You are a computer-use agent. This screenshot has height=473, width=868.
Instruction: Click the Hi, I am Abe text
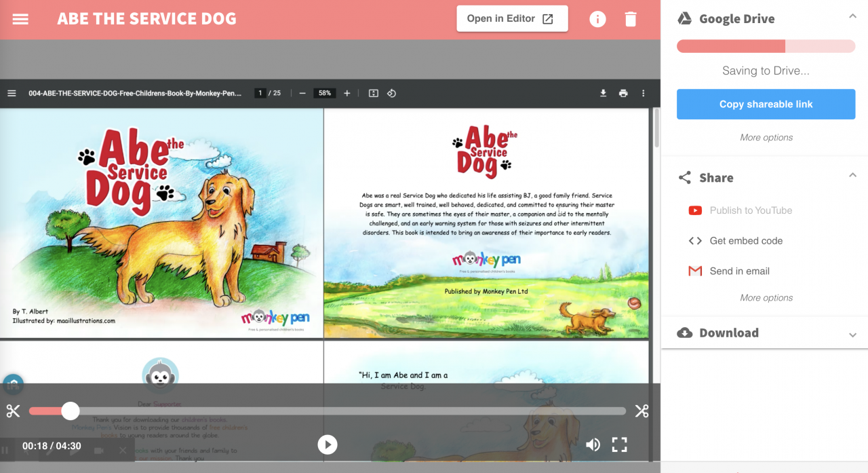[403, 375]
